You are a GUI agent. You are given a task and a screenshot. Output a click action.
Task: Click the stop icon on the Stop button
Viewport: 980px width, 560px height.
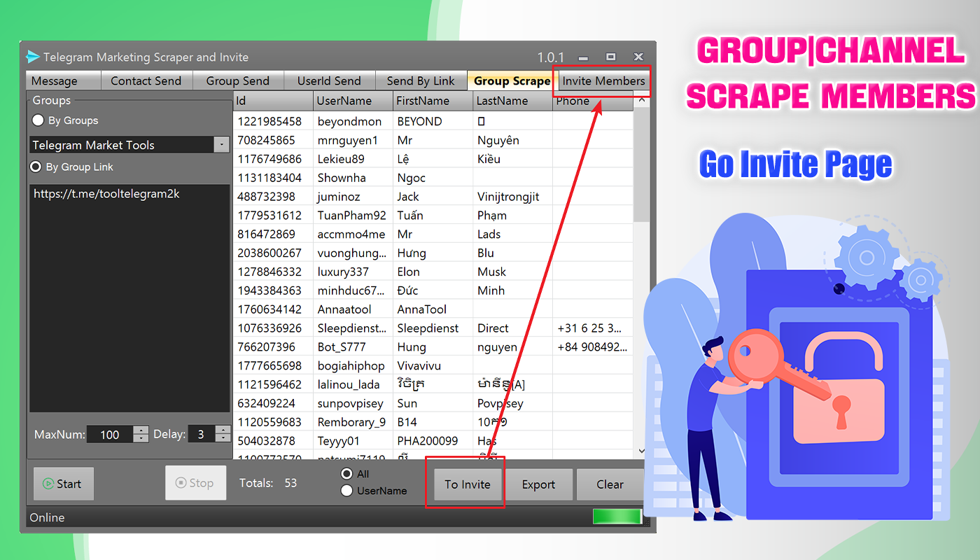pyautogui.click(x=181, y=482)
